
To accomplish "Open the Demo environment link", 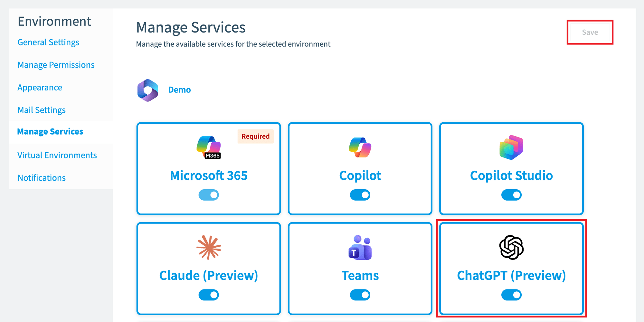I will click(179, 90).
